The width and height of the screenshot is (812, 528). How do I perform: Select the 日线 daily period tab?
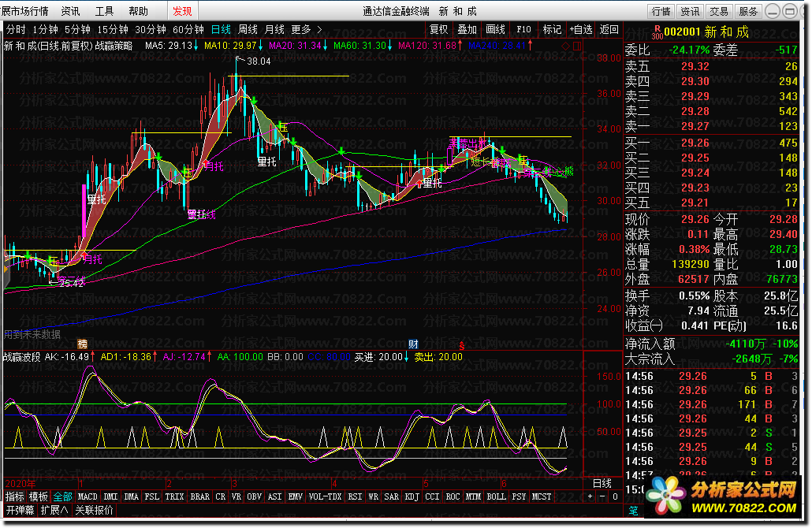(221, 29)
